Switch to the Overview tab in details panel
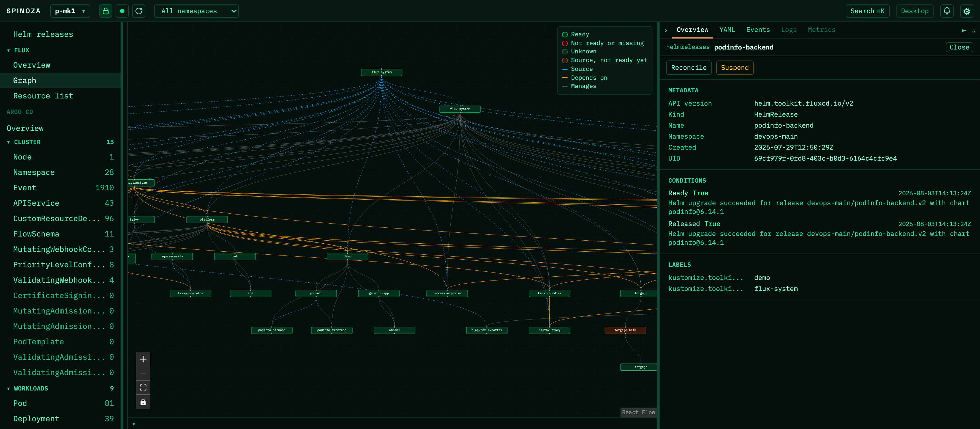The height and width of the screenshot is (429, 980). [x=692, y=30]
